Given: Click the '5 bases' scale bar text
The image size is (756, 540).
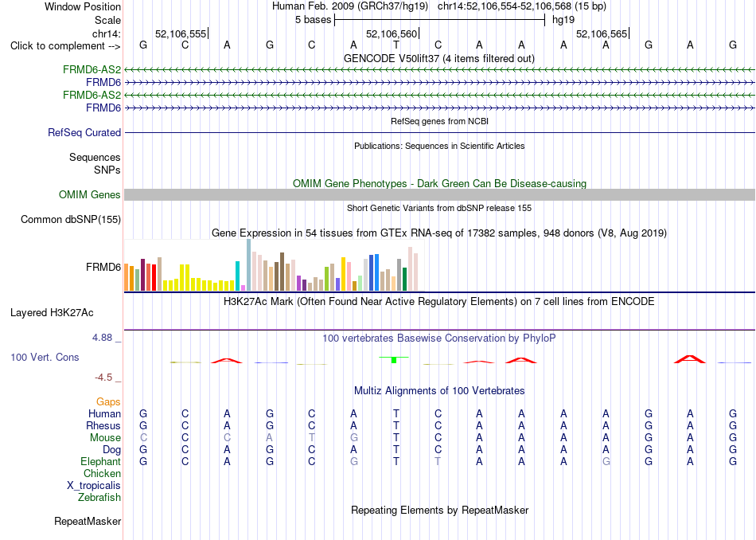Looking at the screenshot, I should [314, 20].
